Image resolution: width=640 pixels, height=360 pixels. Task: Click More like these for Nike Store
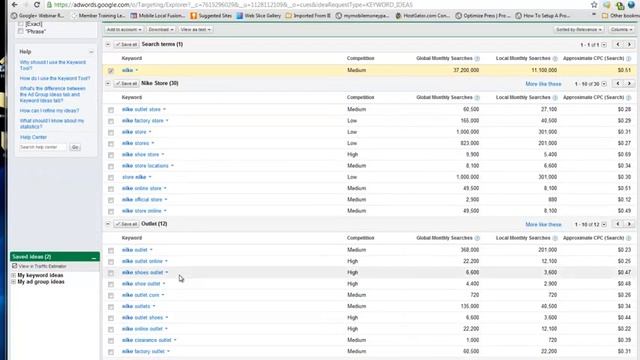pos(543,84)
